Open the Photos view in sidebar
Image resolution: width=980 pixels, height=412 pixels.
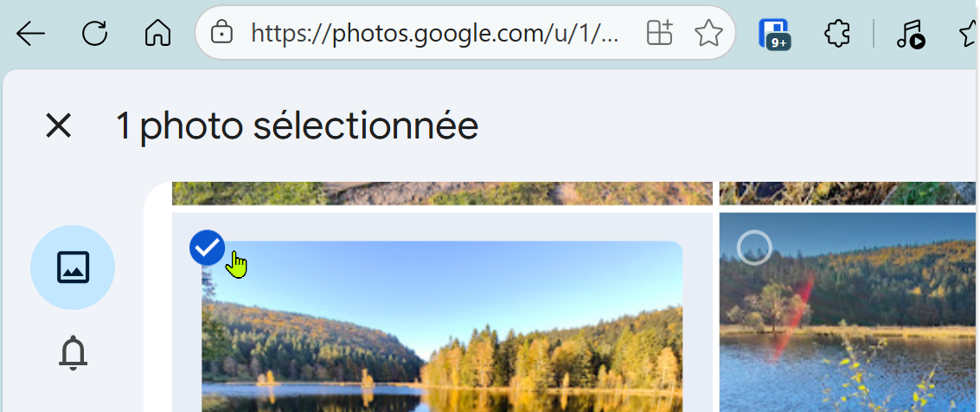73,267
